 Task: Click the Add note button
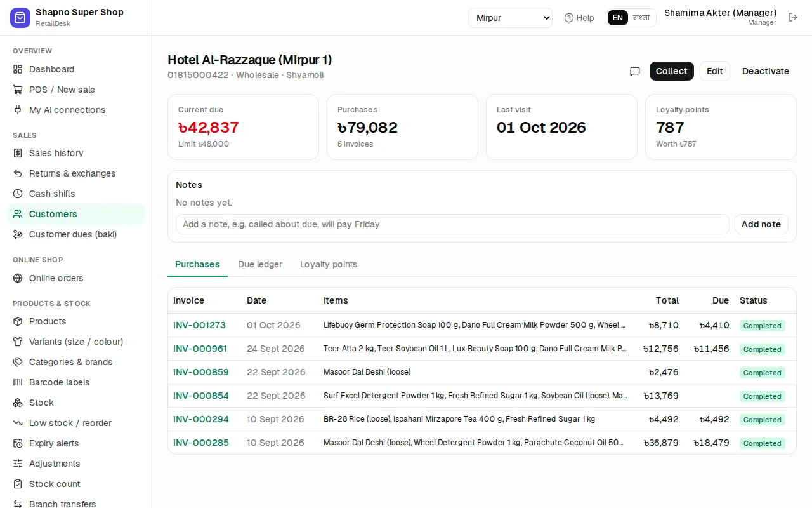tap(761, 224)
